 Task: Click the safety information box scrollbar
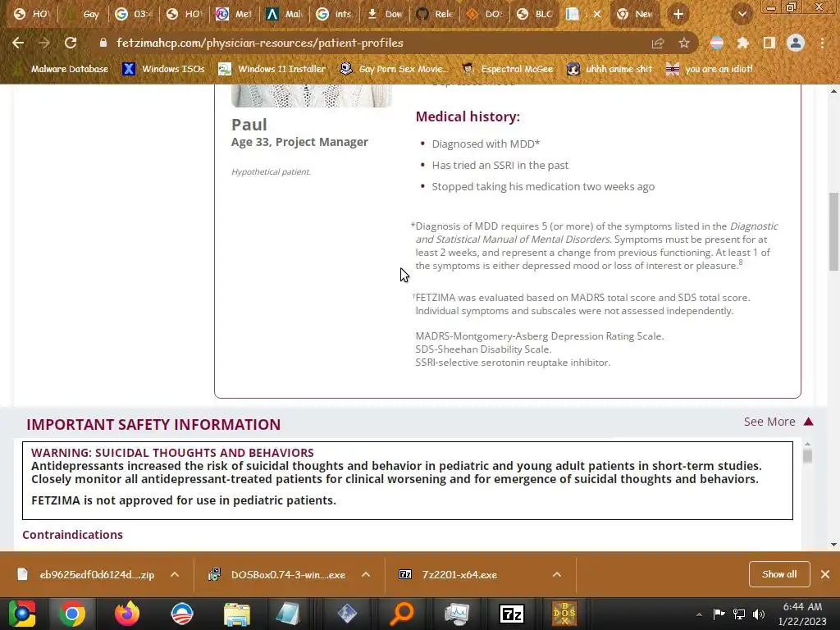(x=807, y=455)
